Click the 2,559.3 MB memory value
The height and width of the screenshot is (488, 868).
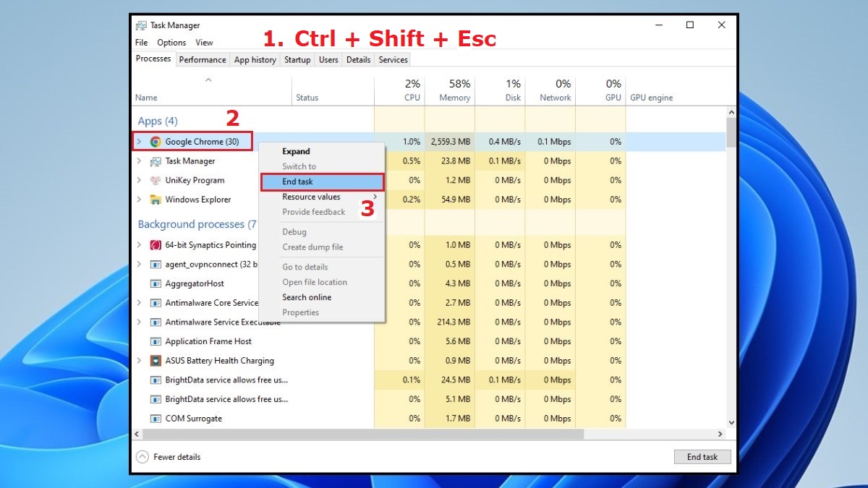pyautogui.click(x=451, y=142)
